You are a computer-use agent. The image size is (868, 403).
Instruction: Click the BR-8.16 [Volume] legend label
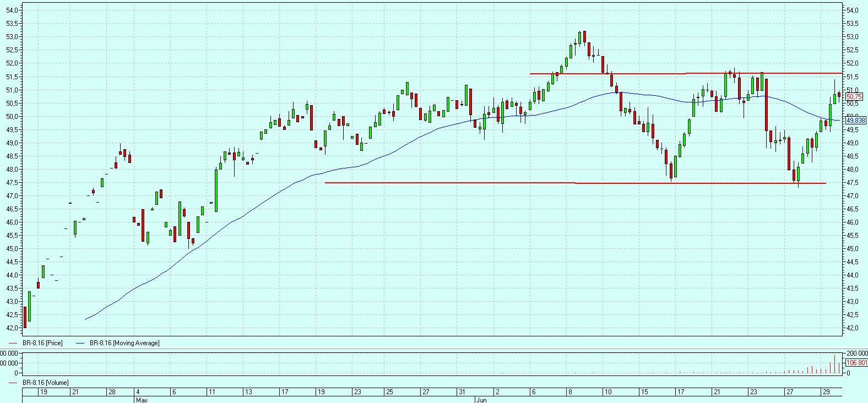(46, 383)
